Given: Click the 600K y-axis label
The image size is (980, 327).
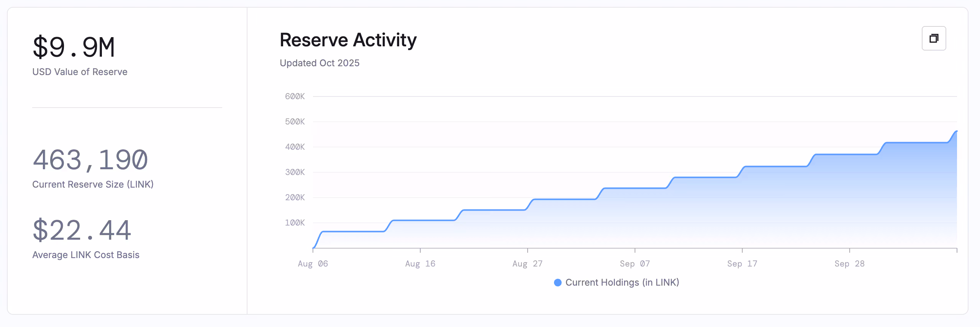Looking at the screenshot, I should coord(295,96).
